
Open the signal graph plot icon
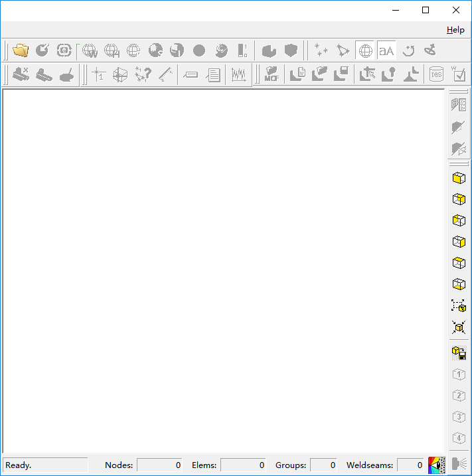pos(238,74)
